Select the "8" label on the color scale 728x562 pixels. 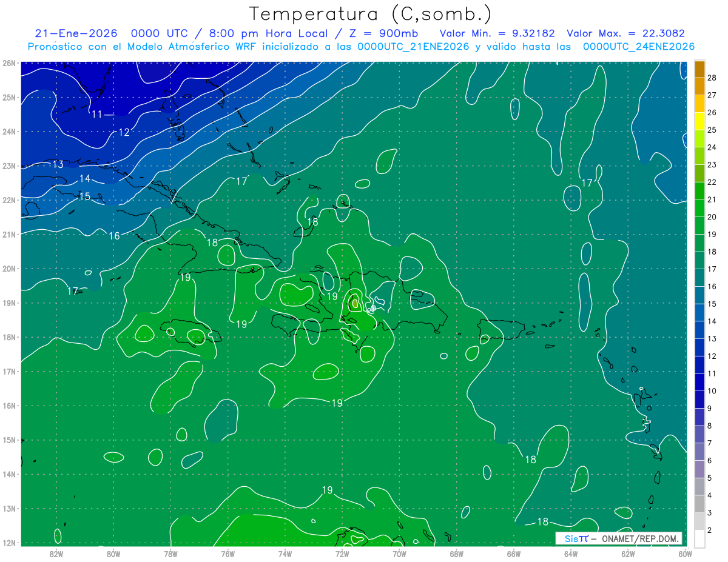point(710,426)
